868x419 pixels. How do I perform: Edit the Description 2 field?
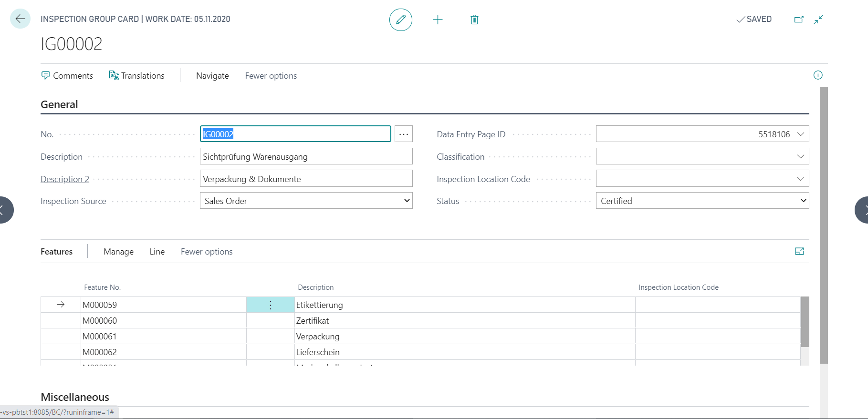pyautogui.click(x=306, y=179)
